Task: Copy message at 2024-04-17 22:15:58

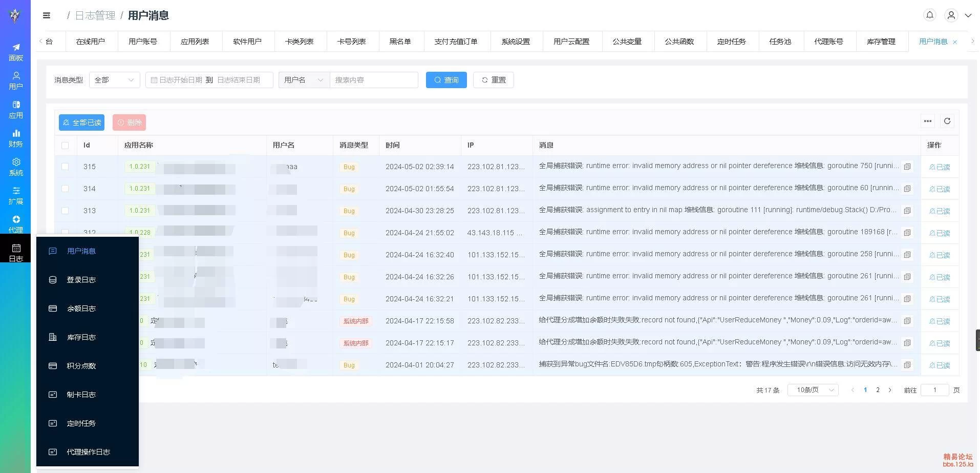Action: (x=907, y=321)
